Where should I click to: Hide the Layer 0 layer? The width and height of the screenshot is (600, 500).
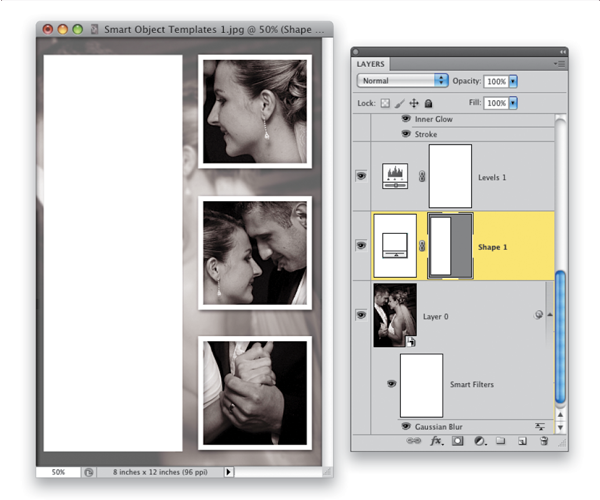(x=361, y=315)
